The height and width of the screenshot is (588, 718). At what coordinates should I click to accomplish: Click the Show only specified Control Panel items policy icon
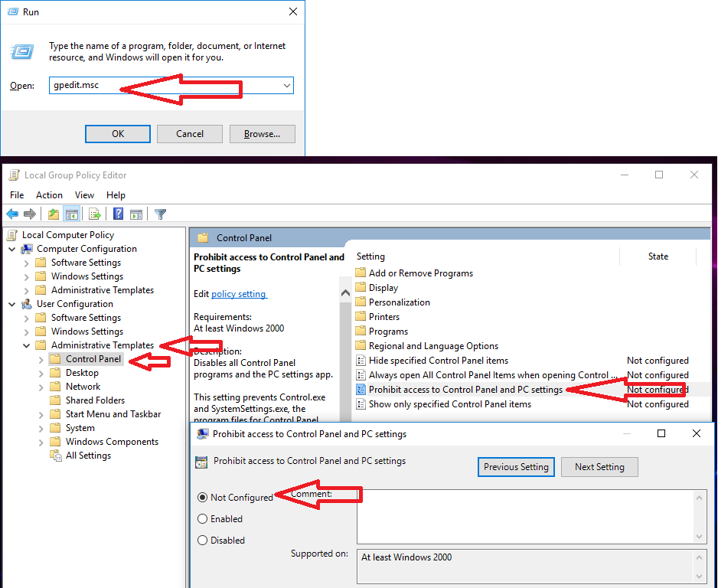361,404
